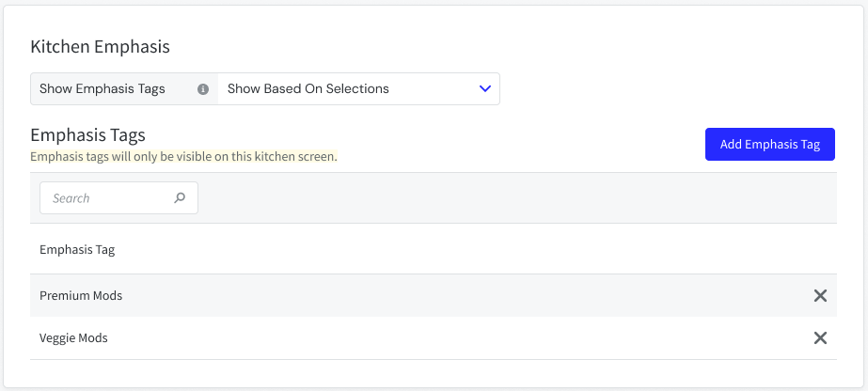Click the Emphasis Tag column header
This screenshot has width=868, height=391.
point(77,250)
